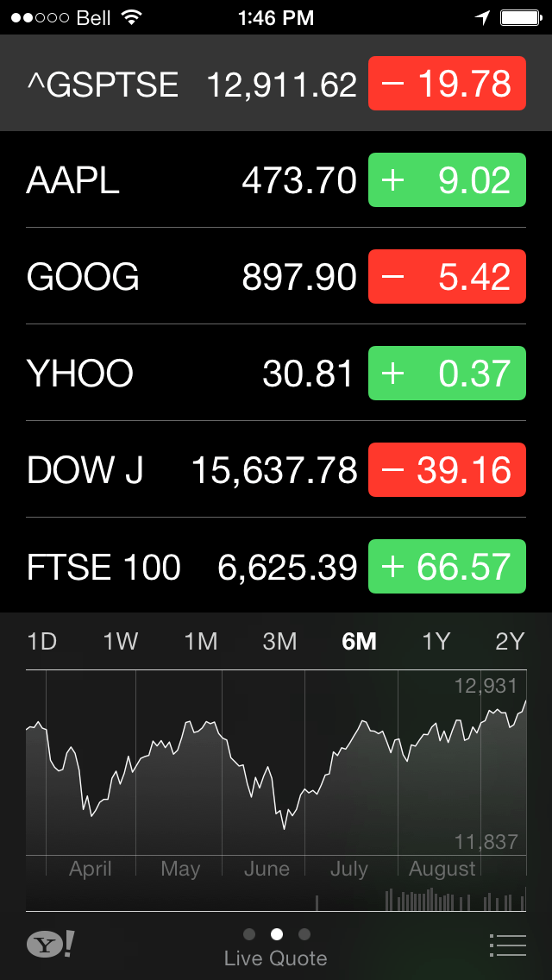
Task: Open the stock list settings icon
Action: pyautogui.click(x=507, y=945)
